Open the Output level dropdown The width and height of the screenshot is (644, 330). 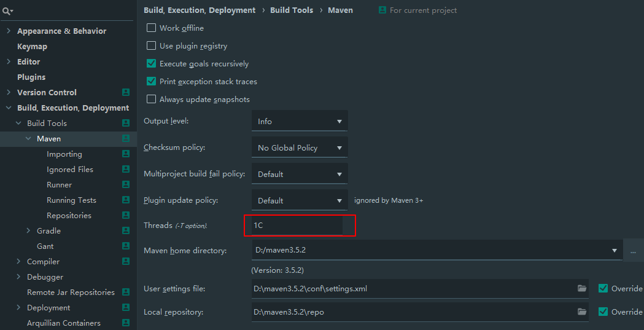point(300,121)
